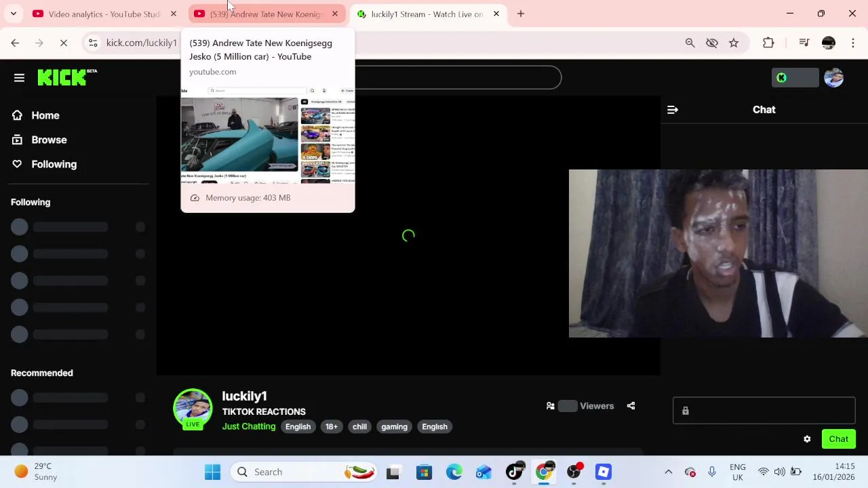Image resolution: width=868 pixels, height=488 pixels.
Task: View site information icon
Action: coord(92,43)
